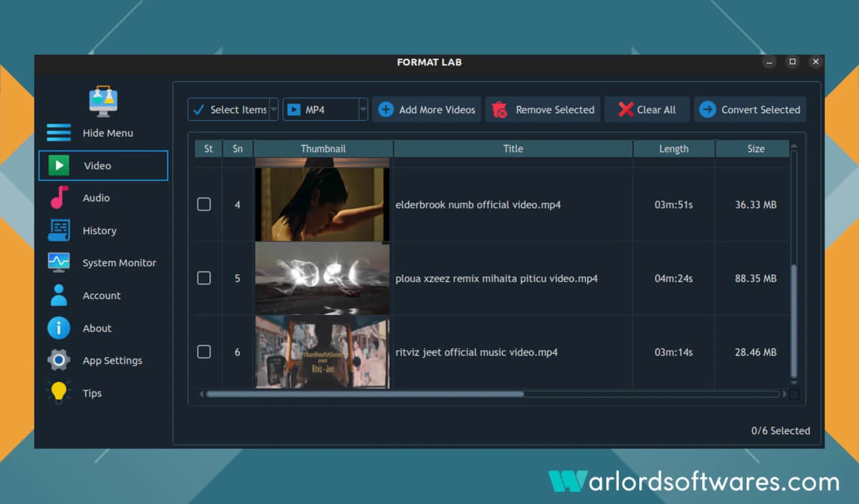Tick checkbox for ritviz jeet video
Viewport: 859px width, 504px height.
(204, 352)
